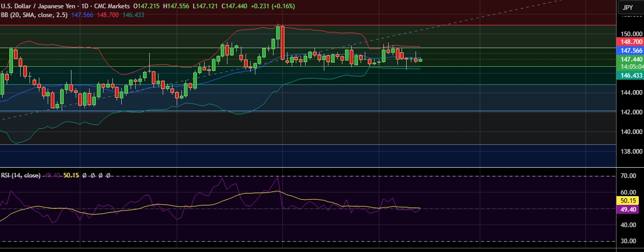Screen dimensions: 644x252
Task: Click the teal BB lower value 146.433 in legend
Action: [133, 15]
